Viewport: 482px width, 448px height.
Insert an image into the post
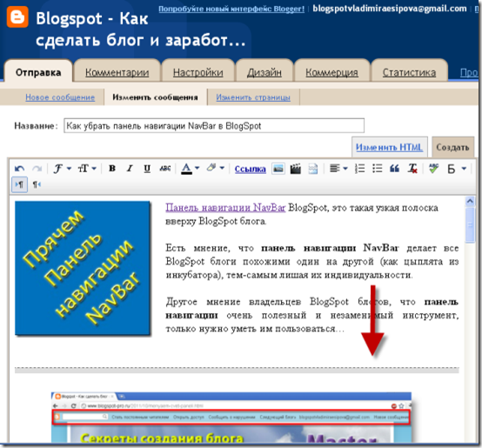point(278,169)
